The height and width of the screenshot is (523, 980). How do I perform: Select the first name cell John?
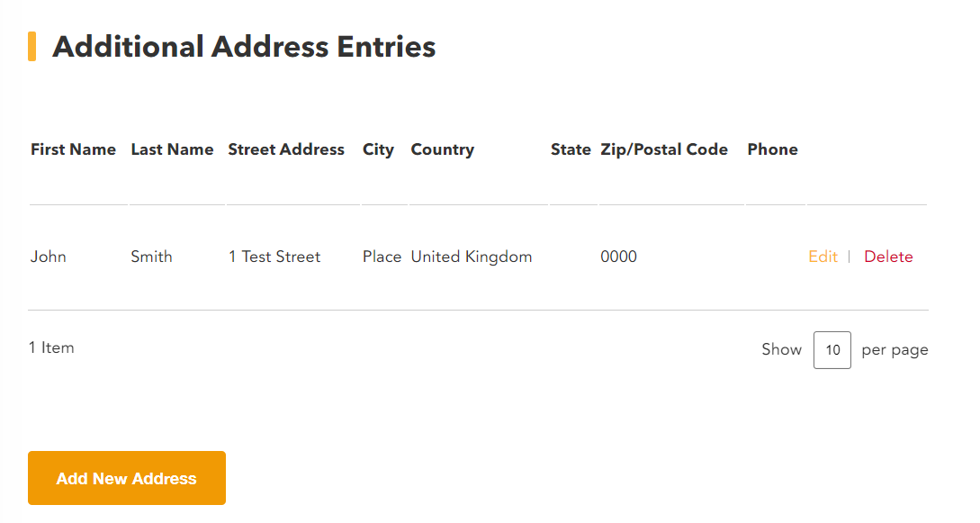pos(48,257)
